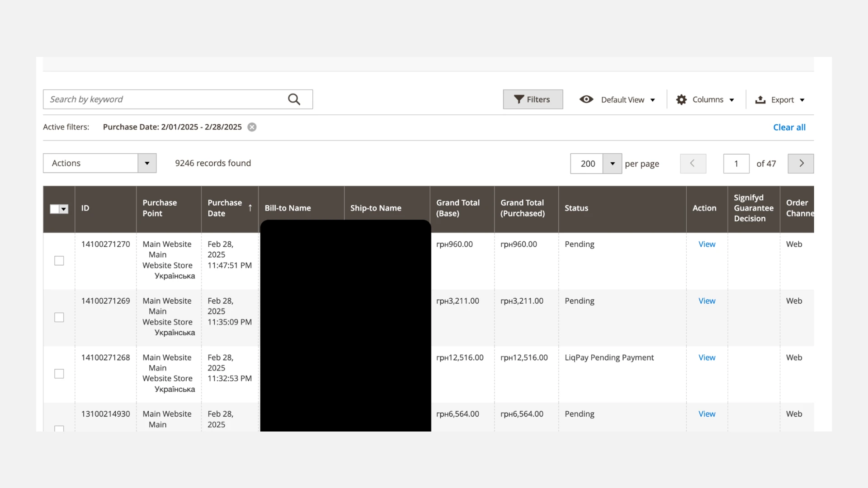This screenshot has height=488, width=868.
Task: Open the Filters panel
Action: pyautogui.click(x=533, y=99)
